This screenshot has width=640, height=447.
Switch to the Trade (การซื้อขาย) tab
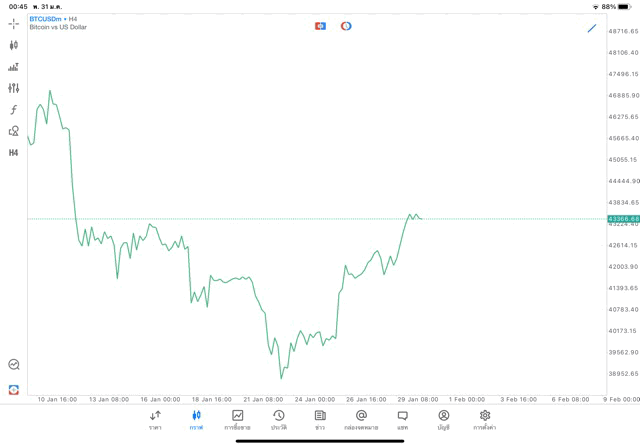[x=237, y=419]
